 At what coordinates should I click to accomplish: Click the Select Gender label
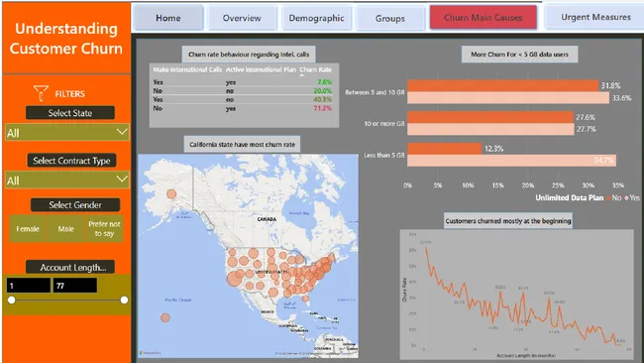click(x=75, y=204)
